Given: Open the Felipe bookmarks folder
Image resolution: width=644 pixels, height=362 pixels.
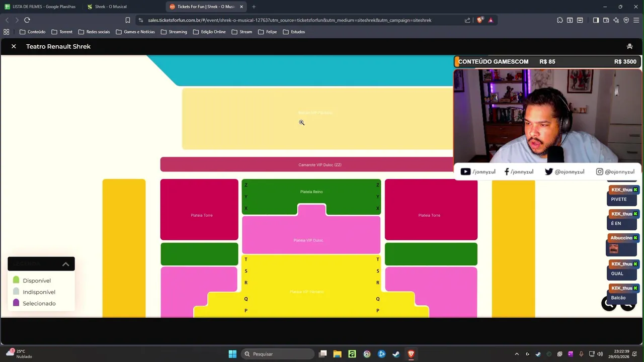Looking at the screenshot, I should click(x=268, y=32).
